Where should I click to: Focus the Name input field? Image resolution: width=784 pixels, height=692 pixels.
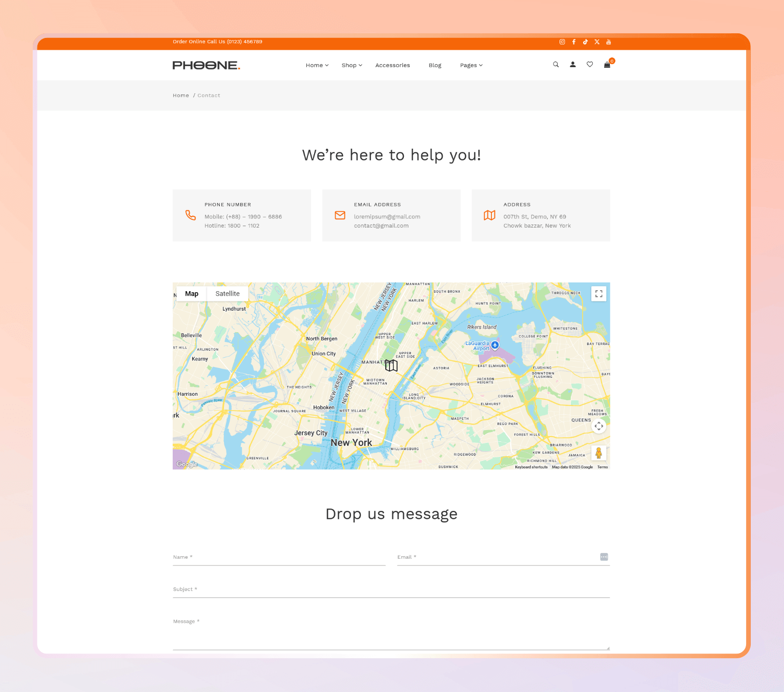(x=279, y=557)
